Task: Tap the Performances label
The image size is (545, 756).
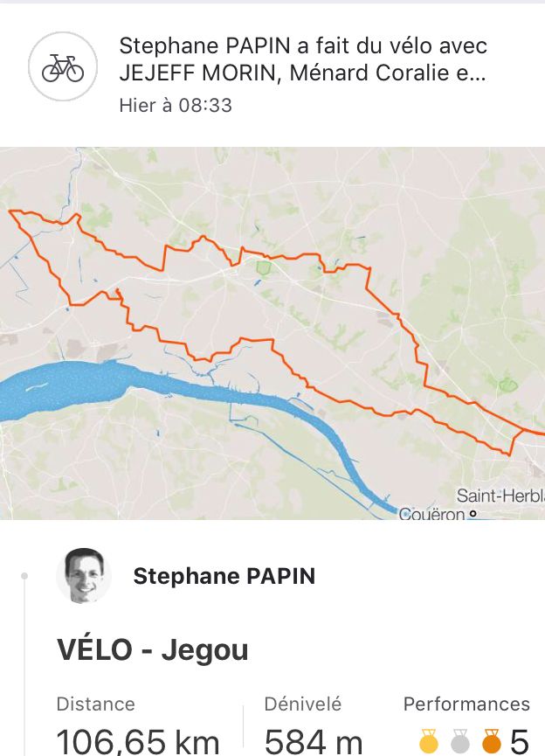Action: point(466,704)
